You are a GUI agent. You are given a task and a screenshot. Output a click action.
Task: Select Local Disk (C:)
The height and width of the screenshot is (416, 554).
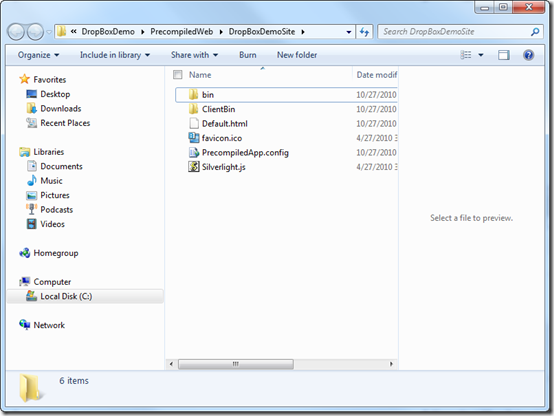85,296
